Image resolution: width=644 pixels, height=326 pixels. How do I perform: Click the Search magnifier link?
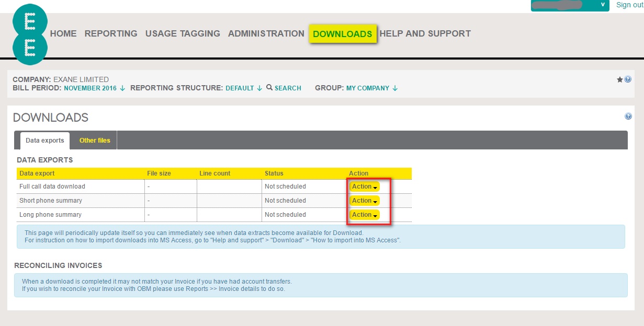[284, 88]
